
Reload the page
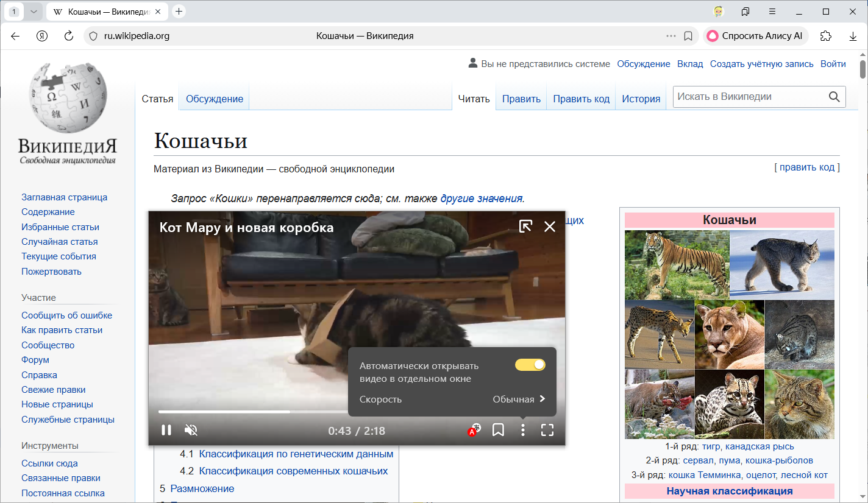pyautogui.click(x=69, y=36)
